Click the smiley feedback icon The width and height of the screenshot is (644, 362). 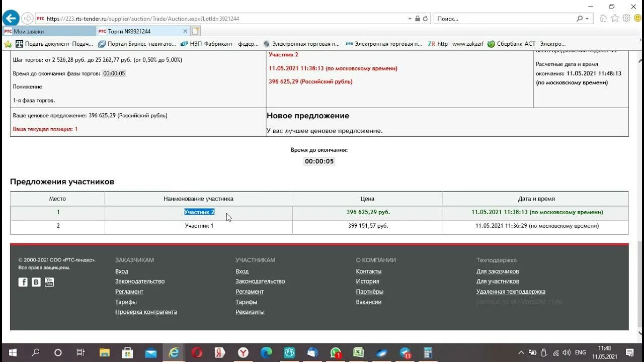(x=637, y=18)
